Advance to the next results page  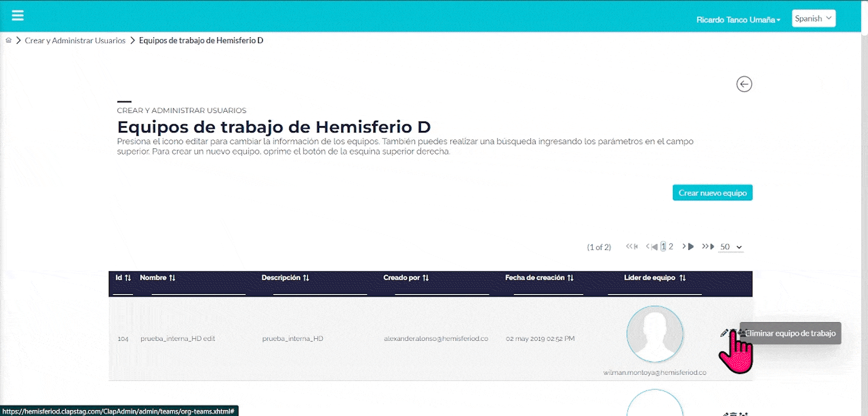[x=688, y=246]
